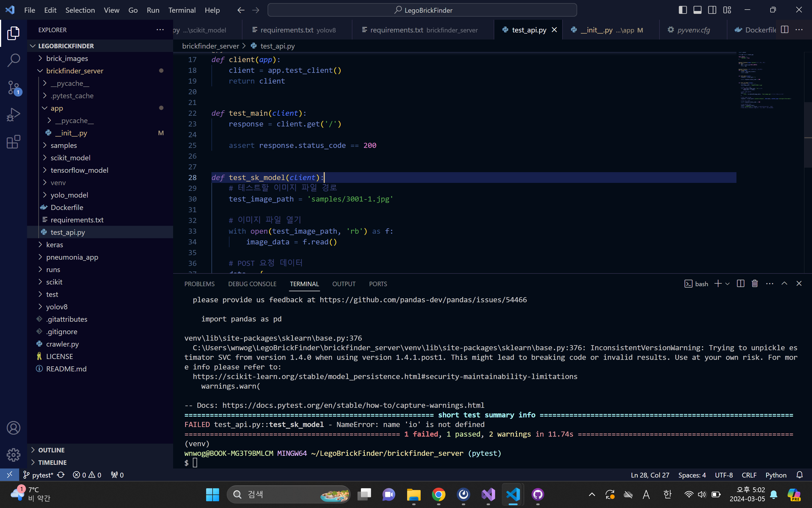Image resolution: width=812 pixels, height=508 pixels.
Task: Click the remote window indicator in status bar
Action: [x=9, y=475]
